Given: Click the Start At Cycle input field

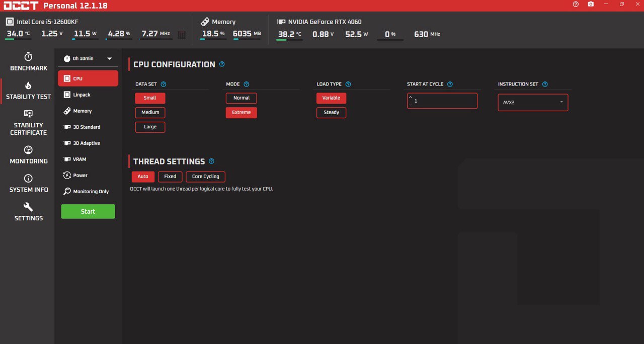Looking at the screenshot, I should (x=442, y=101).
